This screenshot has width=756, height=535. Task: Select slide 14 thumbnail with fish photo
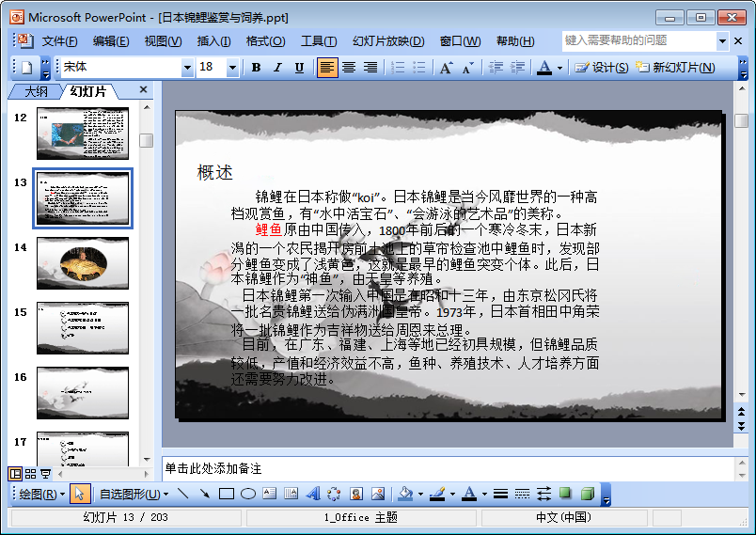pos(83,263)
